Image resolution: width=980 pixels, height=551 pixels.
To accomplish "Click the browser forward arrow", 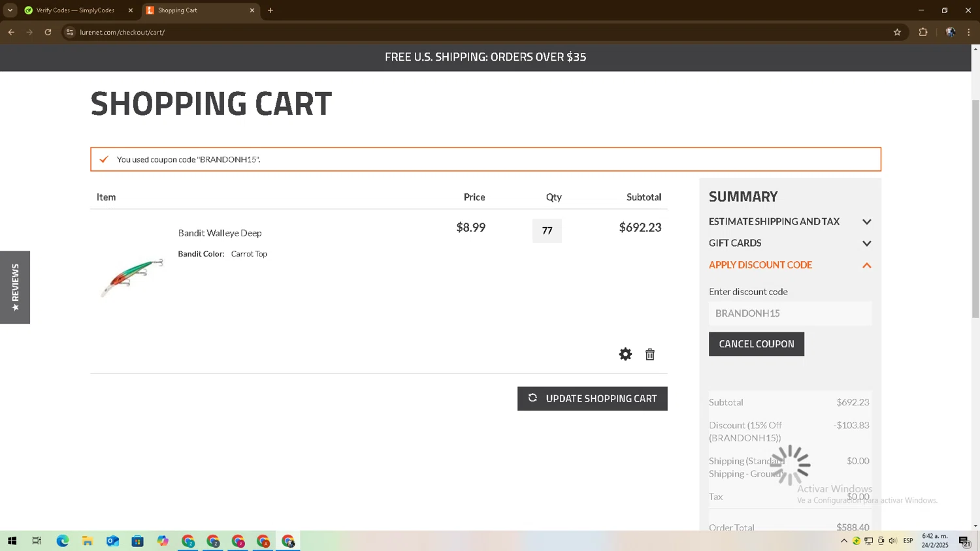I will pyautogui.click(x=29, y=32).
